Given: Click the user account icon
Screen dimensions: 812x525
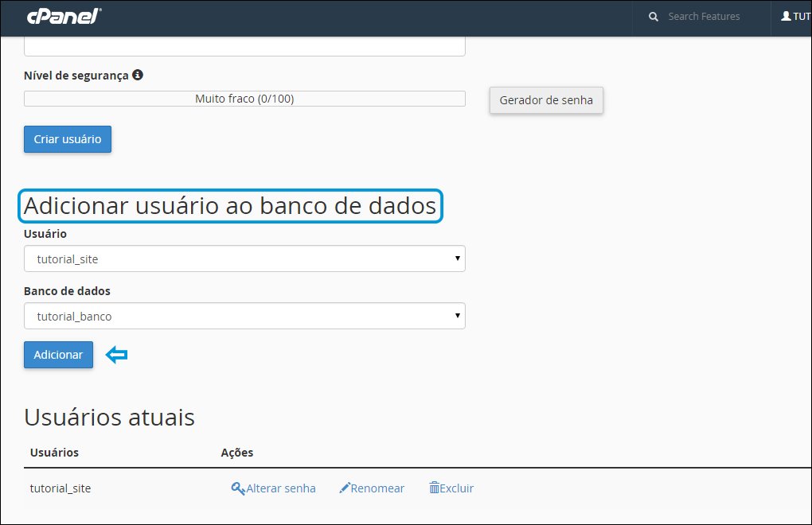Looking at the screenshot, I should click(786, 16).
